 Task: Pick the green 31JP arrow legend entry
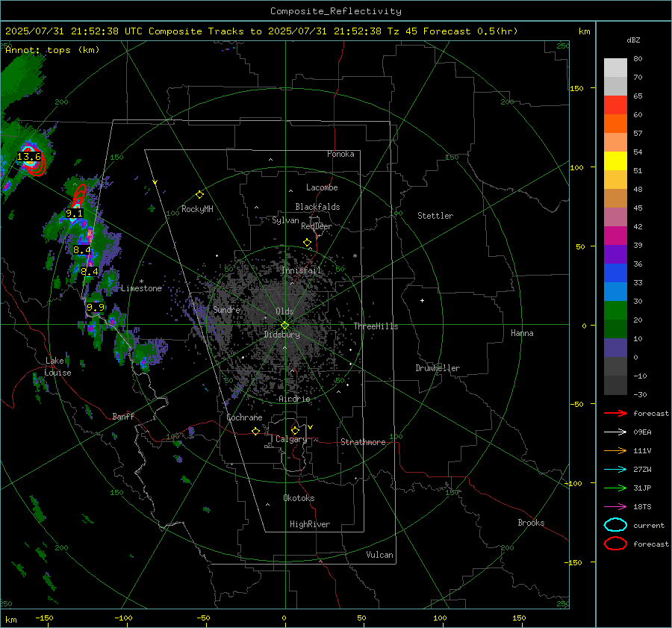coord(615,488)
